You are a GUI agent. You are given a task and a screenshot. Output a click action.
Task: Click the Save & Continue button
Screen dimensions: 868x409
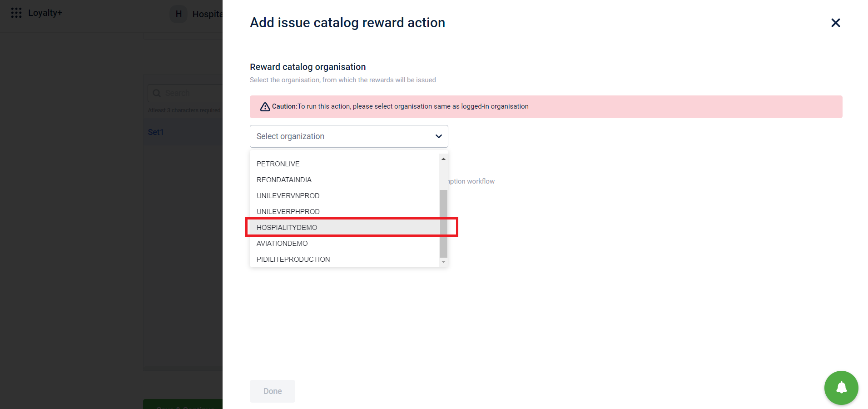coord(183,406)
